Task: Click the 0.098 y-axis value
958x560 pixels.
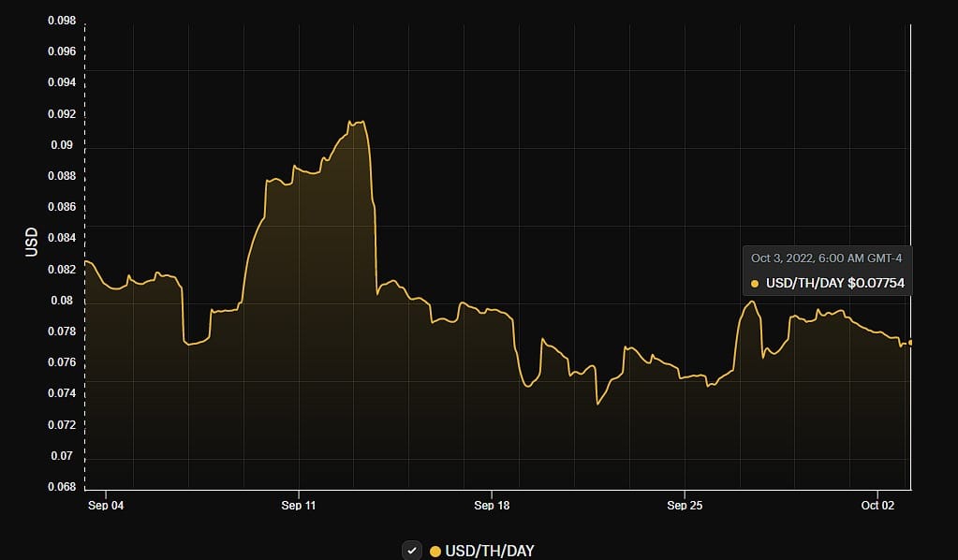Action: click(62, 21)
